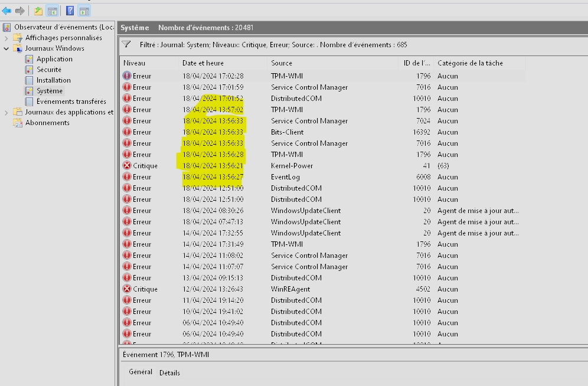This screenshot has width=588, height=386.
Task: Expand Journaux des applications et services
Action: (x=6, y=112)
